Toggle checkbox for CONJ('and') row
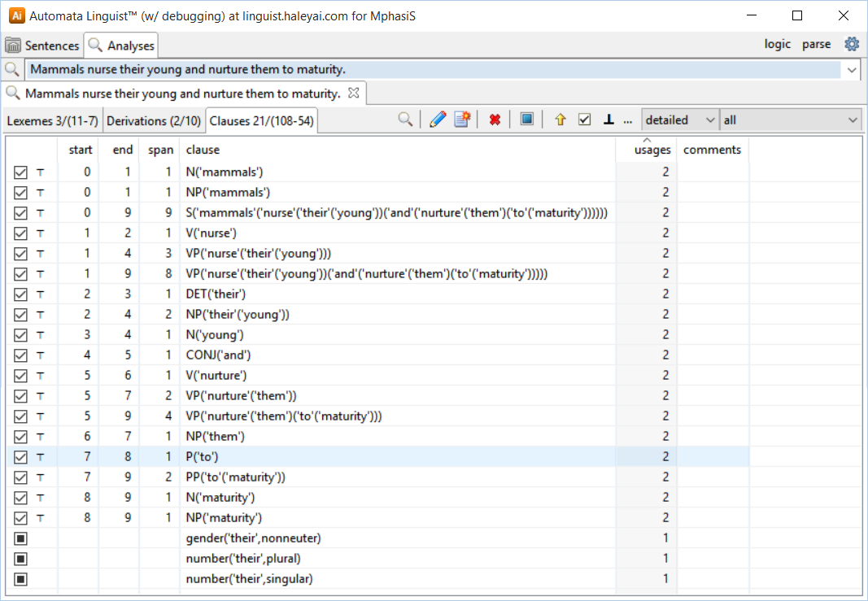 pyautogui.click(x=20, y=355)
